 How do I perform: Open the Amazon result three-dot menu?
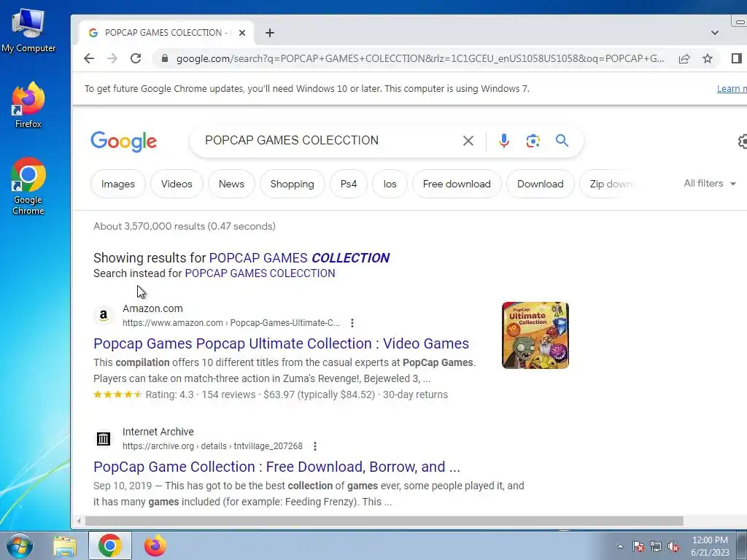coord(352,323)
